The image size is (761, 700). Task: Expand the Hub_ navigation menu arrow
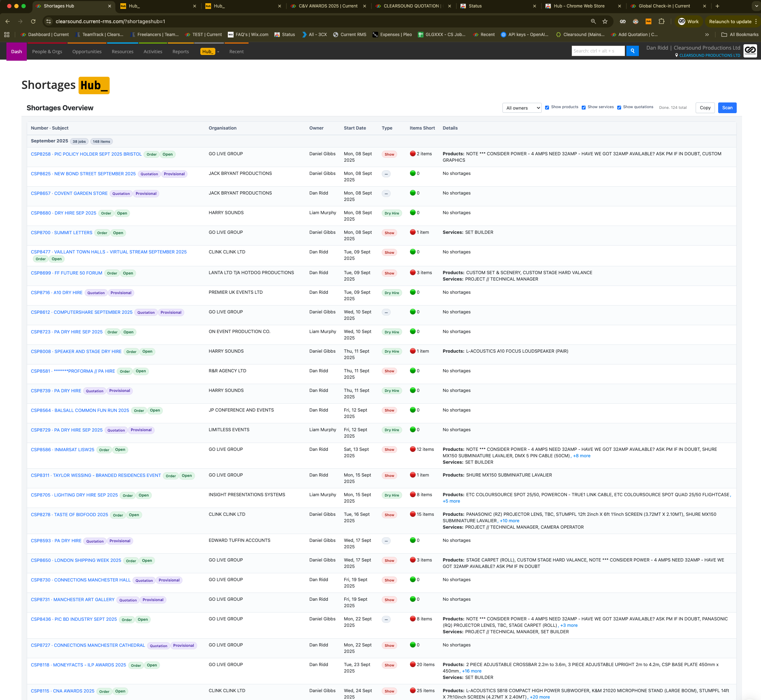click(218, 52)
